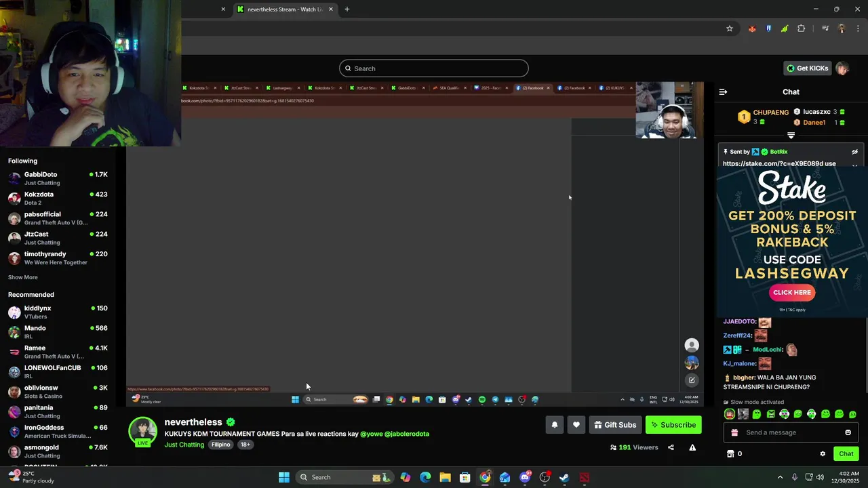Image resolution: width=868 pixels, height=488 pixels.
Task: Open Kokzdota in Following list
Action: (58, 198)
